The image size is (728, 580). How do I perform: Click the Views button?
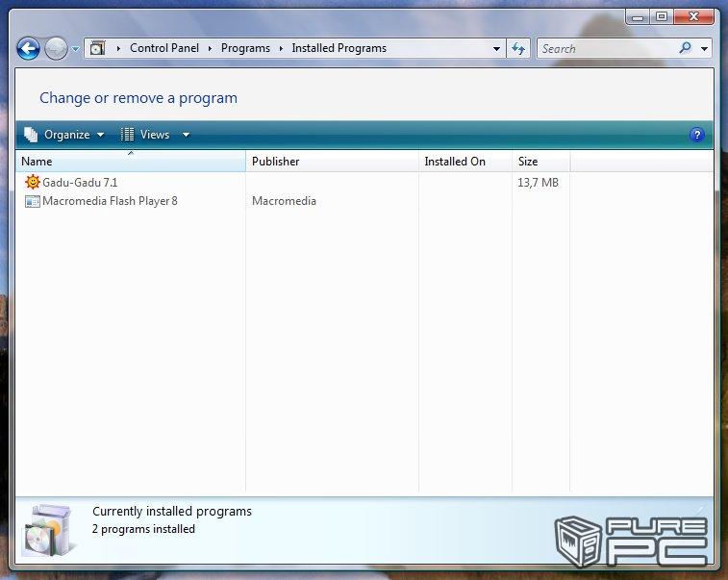(x=145, y=135)
